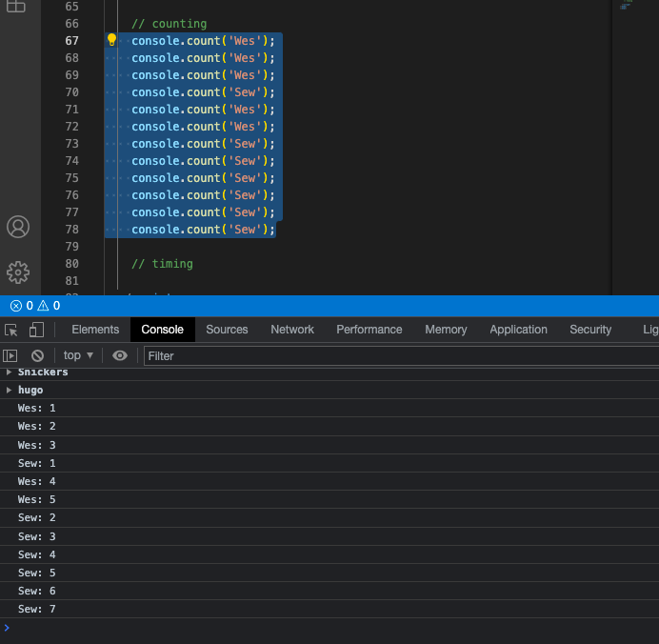
Task: Click the error count status icon
Action: (16, 306)
